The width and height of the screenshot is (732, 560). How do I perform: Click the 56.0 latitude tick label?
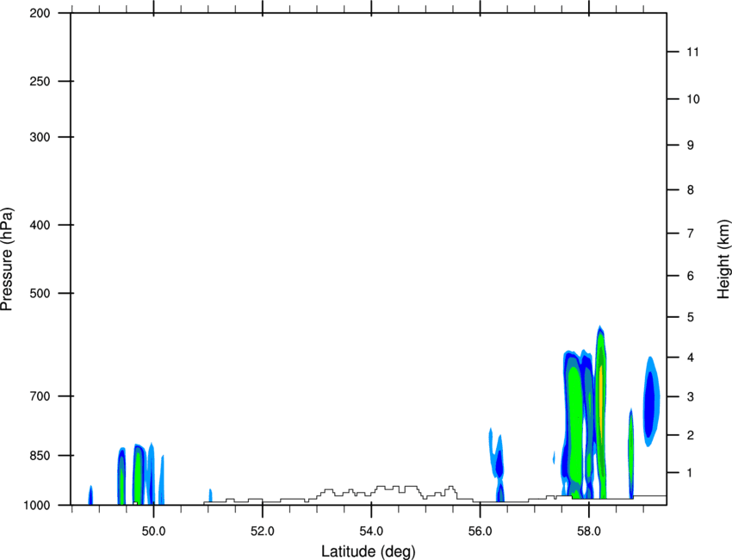(x=480, y=532)
